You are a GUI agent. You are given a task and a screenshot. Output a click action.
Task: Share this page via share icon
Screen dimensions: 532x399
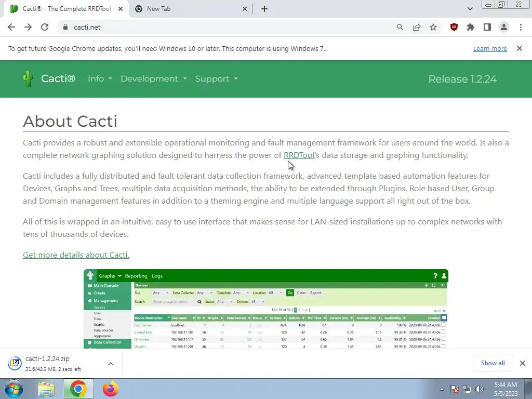pos(417,27)
